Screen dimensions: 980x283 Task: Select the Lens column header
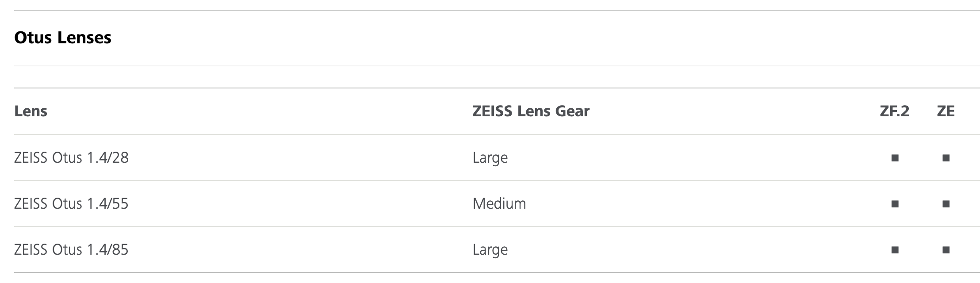[x=31, y=111]
